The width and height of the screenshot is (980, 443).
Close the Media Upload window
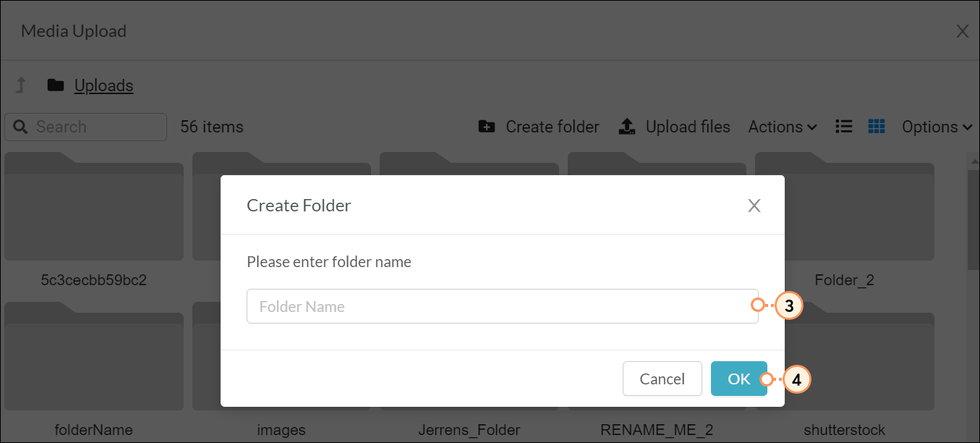(x=962, y=31)
